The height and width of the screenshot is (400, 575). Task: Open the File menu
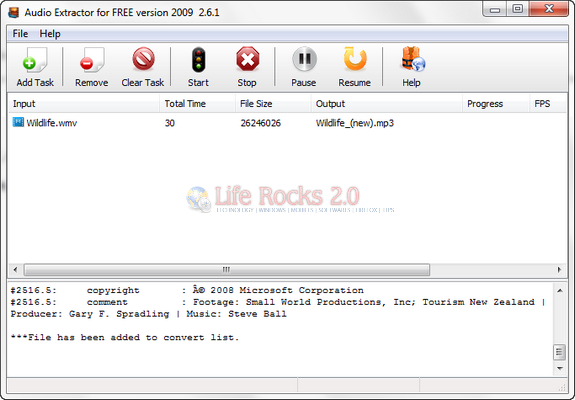20,34
